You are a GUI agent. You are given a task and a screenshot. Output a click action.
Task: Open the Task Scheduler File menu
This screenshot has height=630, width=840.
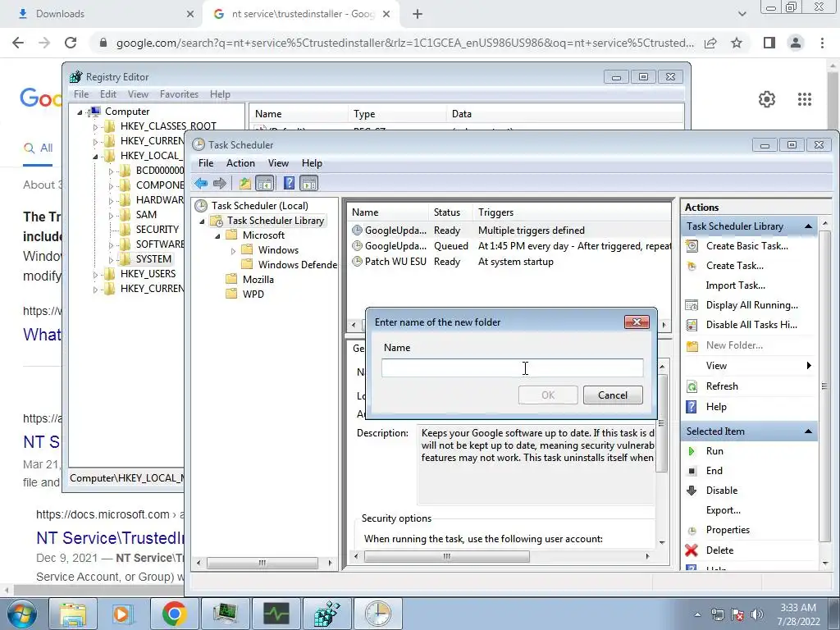tap(206, 163)
